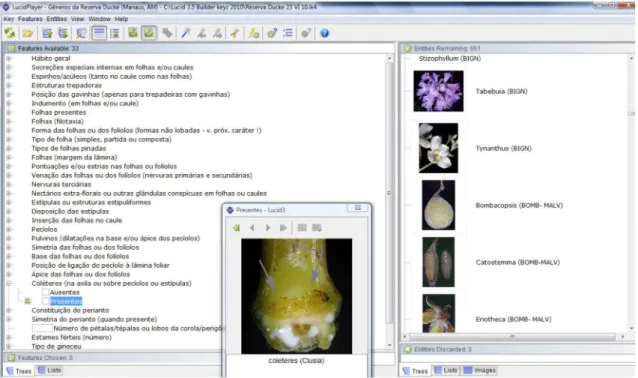Click the image icon left of Presentes state
Viewport: 638px width, 378px height.
click(x=27, y=302)
